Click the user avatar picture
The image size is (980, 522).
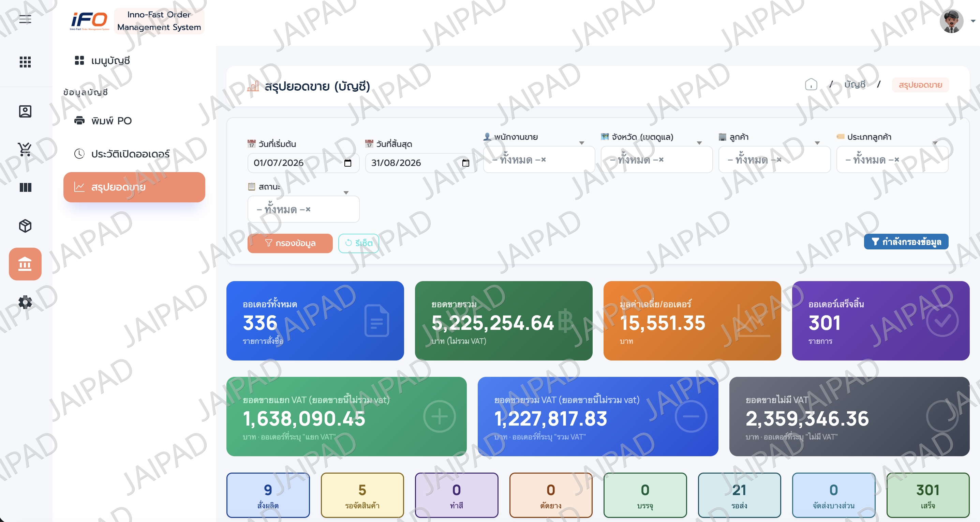951,21
